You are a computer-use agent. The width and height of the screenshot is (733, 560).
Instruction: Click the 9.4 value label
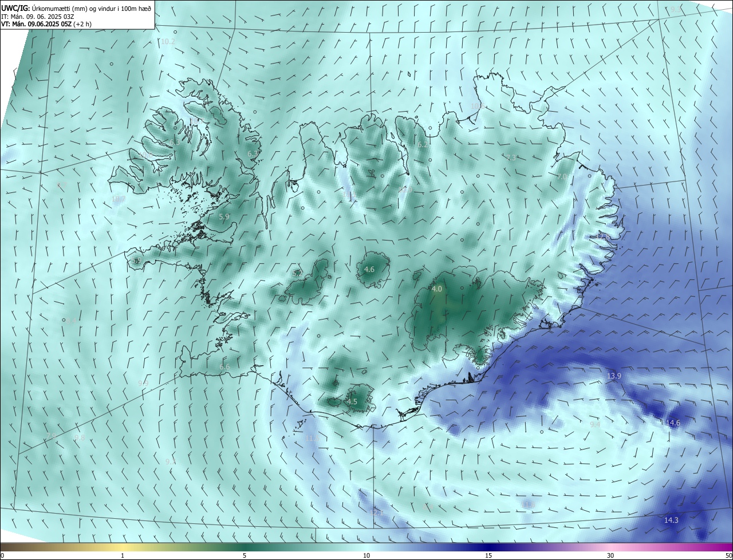[596, 424]
